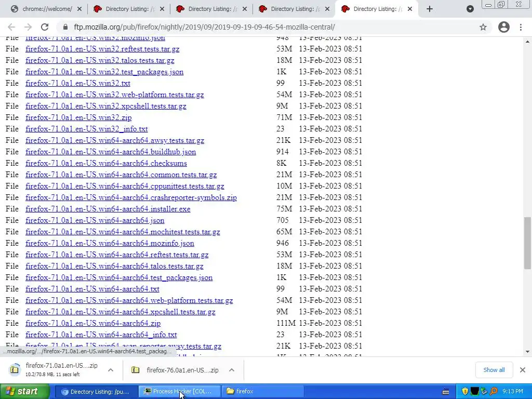Open firefox-71.0a1.en-US.win64-aarch64.zip link
Image resolution: width=532 pixels, height=399 pixels.
93,323
